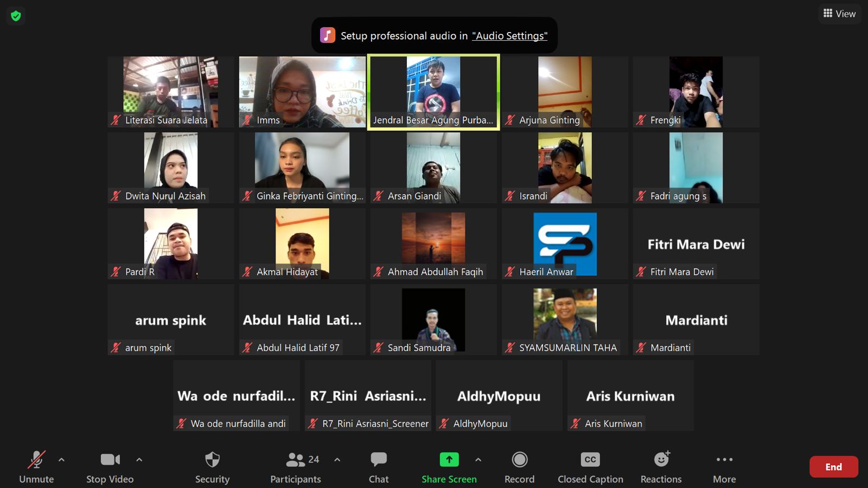Click muted mic icon beside arum spink

[116, 348]
